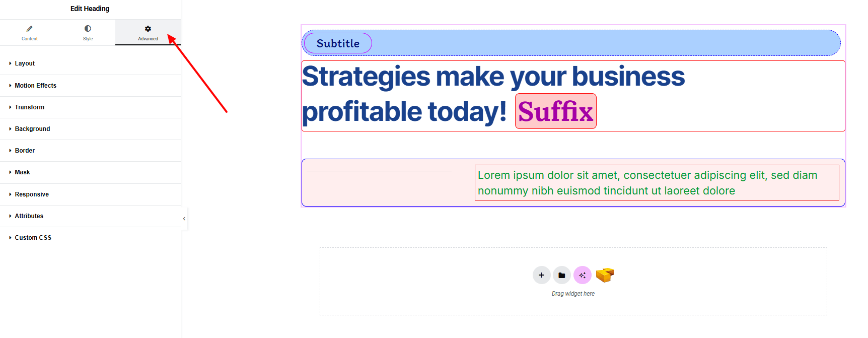This screenshot has width=868, height=338.
Task: Click the plus add-element icon
Action: point(541,275)
